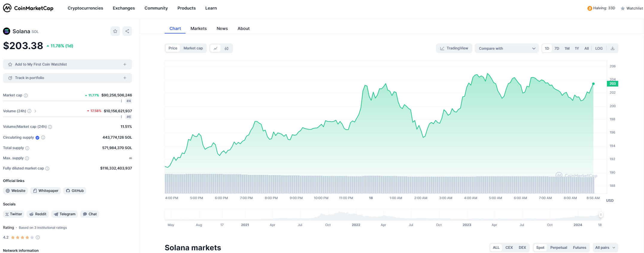Click Fully diluted market cap info icon
644x253 pixels.
[47, 169]
